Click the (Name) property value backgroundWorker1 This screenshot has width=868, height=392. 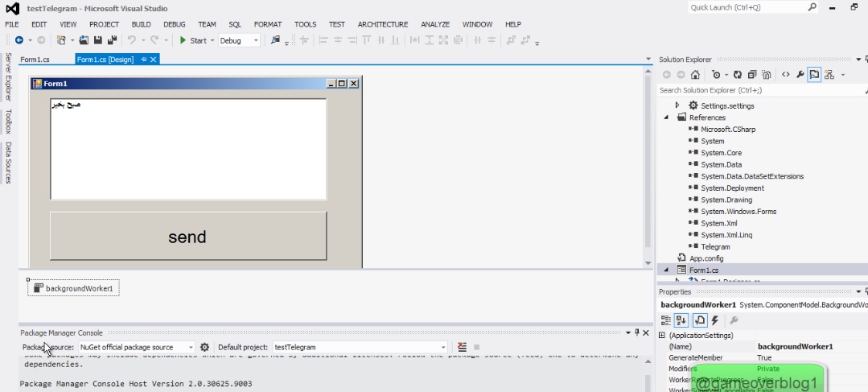796,347
